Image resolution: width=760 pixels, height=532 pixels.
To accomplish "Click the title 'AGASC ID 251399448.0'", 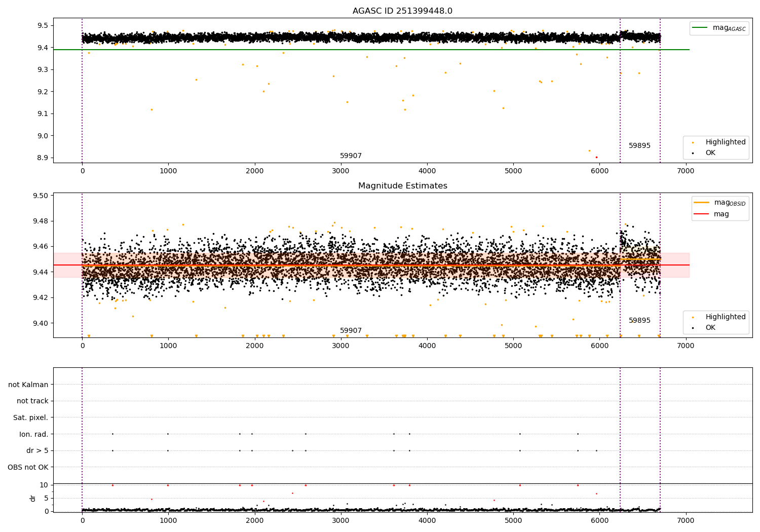I will point(403,11).
